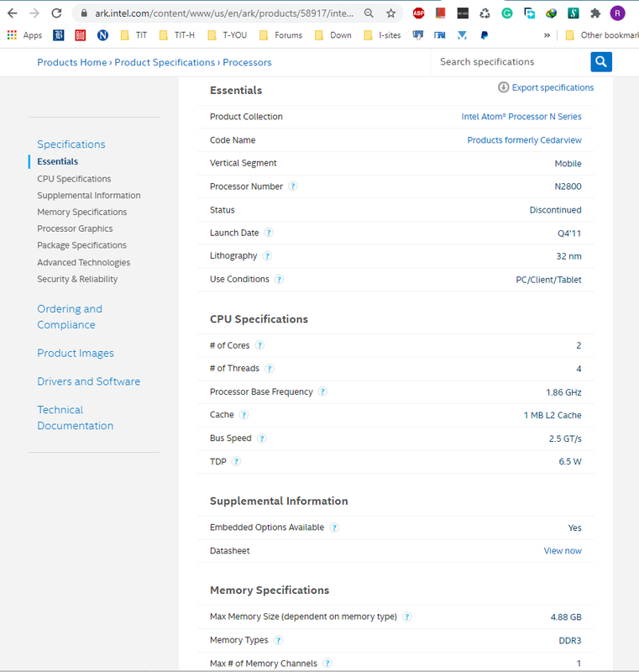The image size is (639, 672).
Task: Expand the bookmarks overflow chevron
Action: 547,35
